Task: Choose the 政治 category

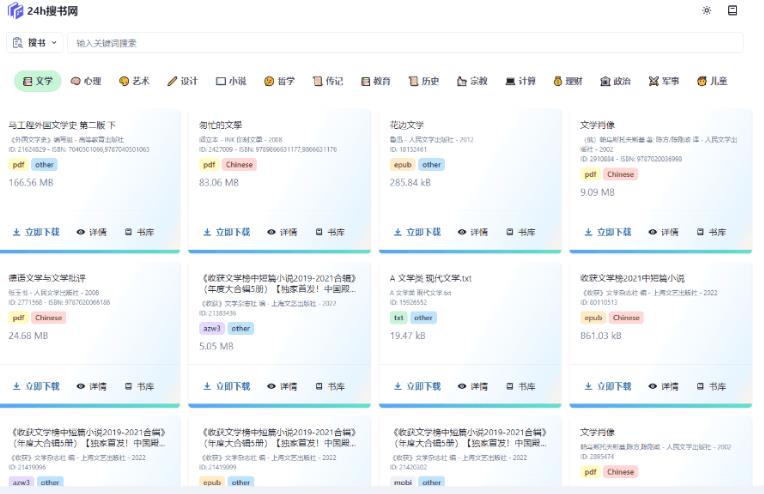Action: click(615, 81)
